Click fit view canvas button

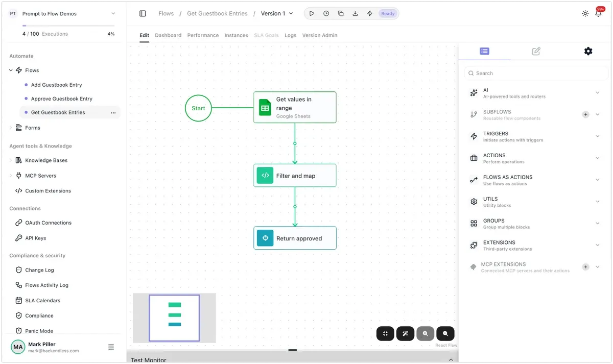tap(386, 333)
